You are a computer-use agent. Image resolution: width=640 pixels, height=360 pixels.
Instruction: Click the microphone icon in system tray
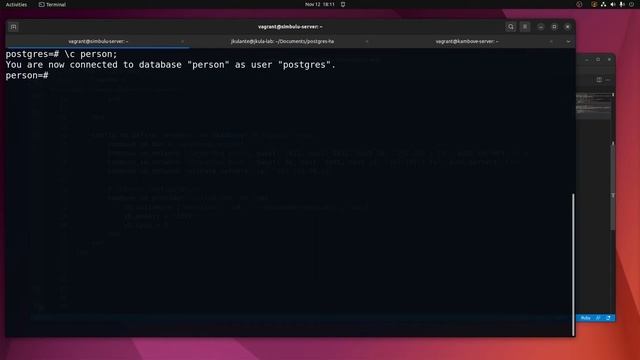coord(622,4)
